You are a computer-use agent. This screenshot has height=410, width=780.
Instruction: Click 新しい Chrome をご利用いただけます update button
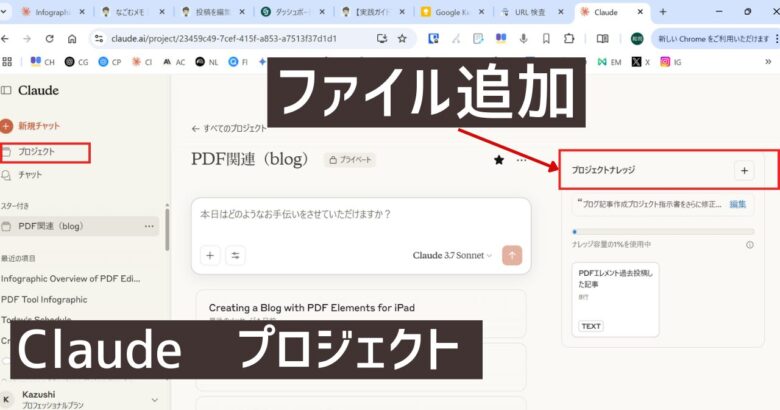[x=714, y=38]
